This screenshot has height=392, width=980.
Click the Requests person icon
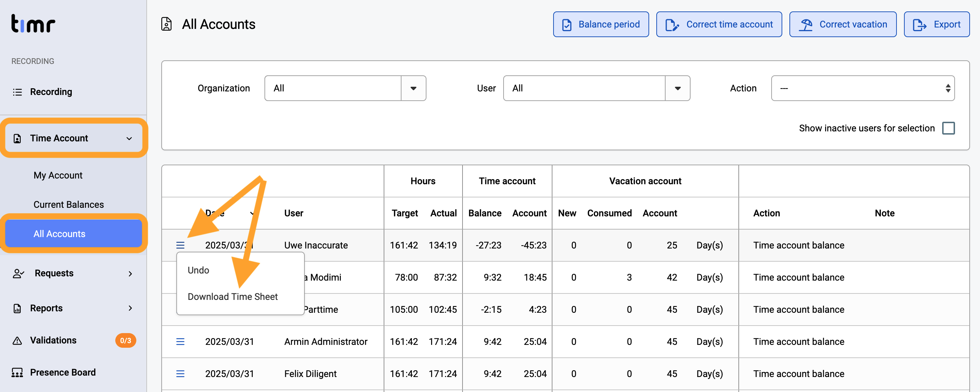point(18,273)
